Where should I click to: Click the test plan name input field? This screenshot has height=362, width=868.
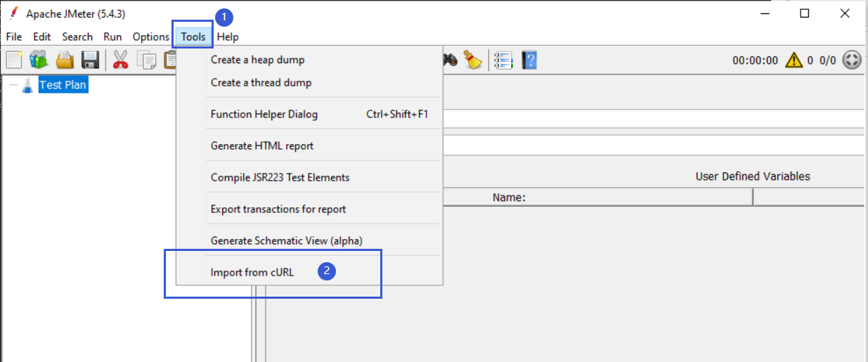coord(654,118)
